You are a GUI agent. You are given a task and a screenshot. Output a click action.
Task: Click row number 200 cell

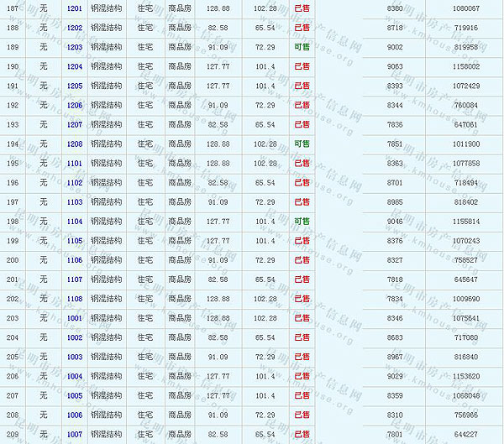[13, 260]
